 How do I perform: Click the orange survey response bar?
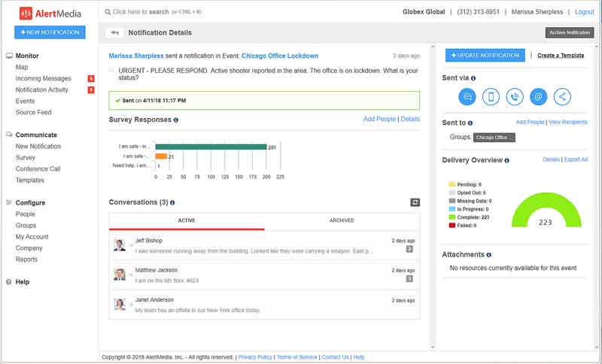point(161,156)
